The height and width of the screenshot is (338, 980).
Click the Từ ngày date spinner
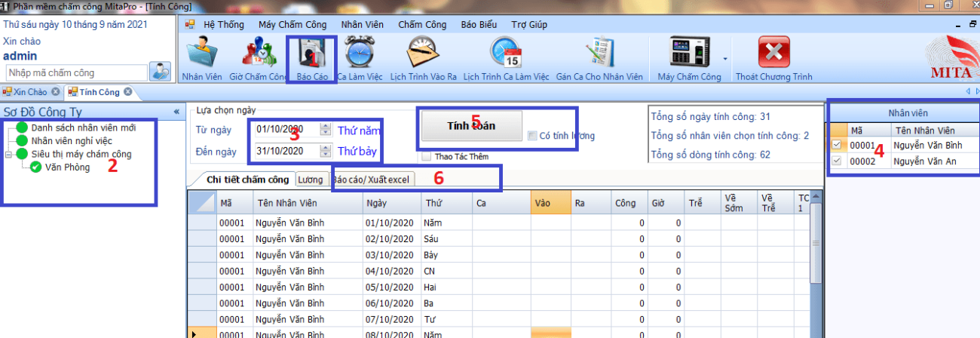[x=326, y=130]
